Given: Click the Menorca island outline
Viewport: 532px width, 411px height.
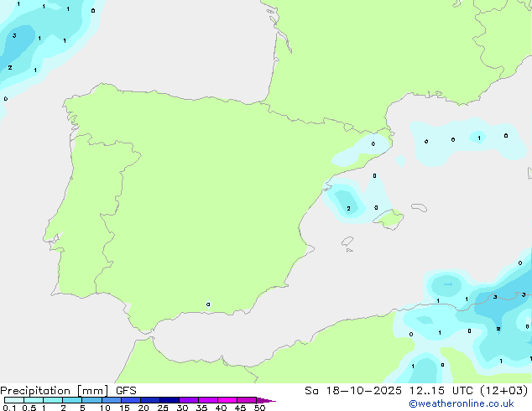Looking at the screenshot, I should click(x=419, y=207).
